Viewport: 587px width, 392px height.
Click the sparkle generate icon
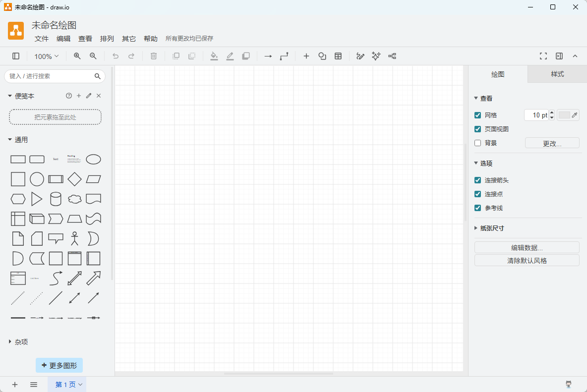tap(376, 56)
